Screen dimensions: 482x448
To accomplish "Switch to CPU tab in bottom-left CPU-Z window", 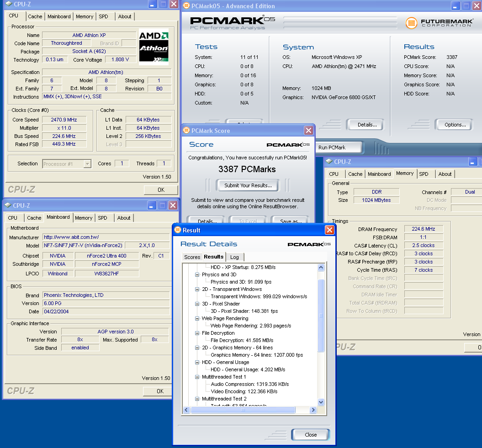I will coord(13,218).
